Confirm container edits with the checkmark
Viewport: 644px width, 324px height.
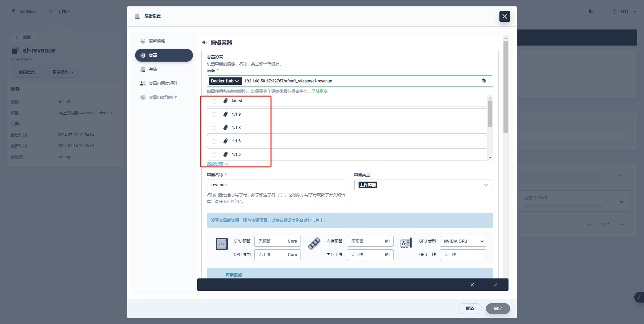(495, 285)
